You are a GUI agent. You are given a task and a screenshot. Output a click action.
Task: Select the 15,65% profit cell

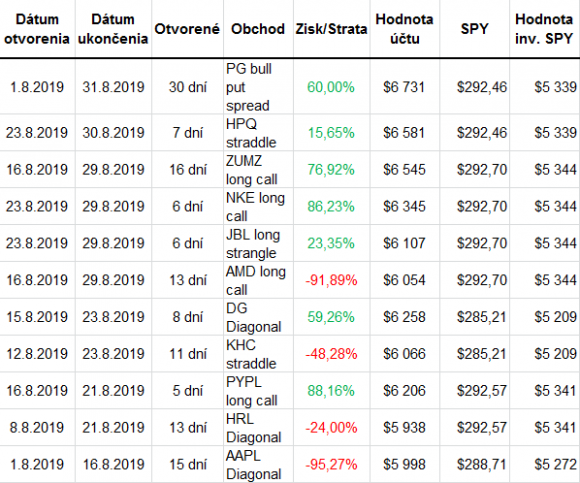point(331,132)
